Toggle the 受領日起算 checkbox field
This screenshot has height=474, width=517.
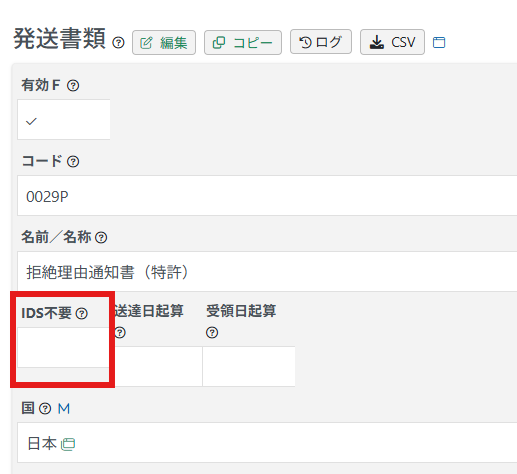tap(249, 366)
